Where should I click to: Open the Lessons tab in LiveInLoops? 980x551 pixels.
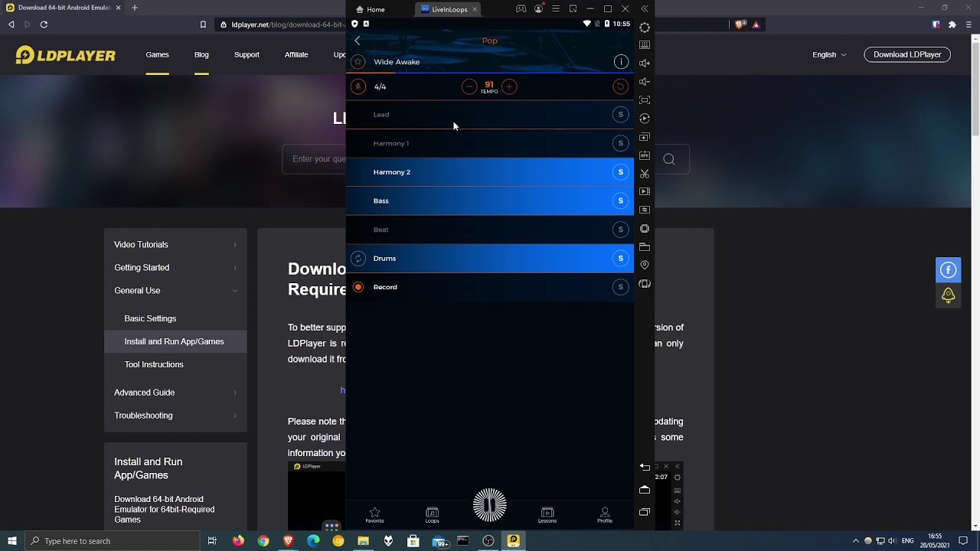coord(547,515)
